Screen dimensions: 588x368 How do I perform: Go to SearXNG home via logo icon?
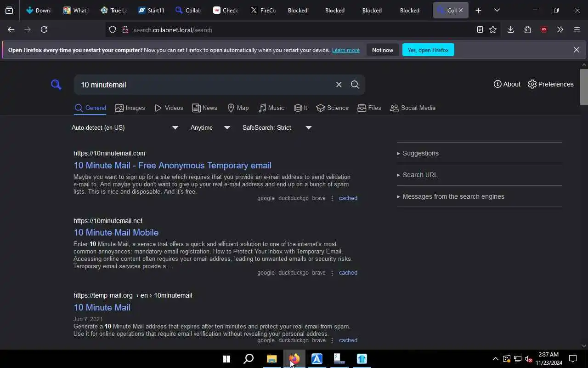point(56,85)
